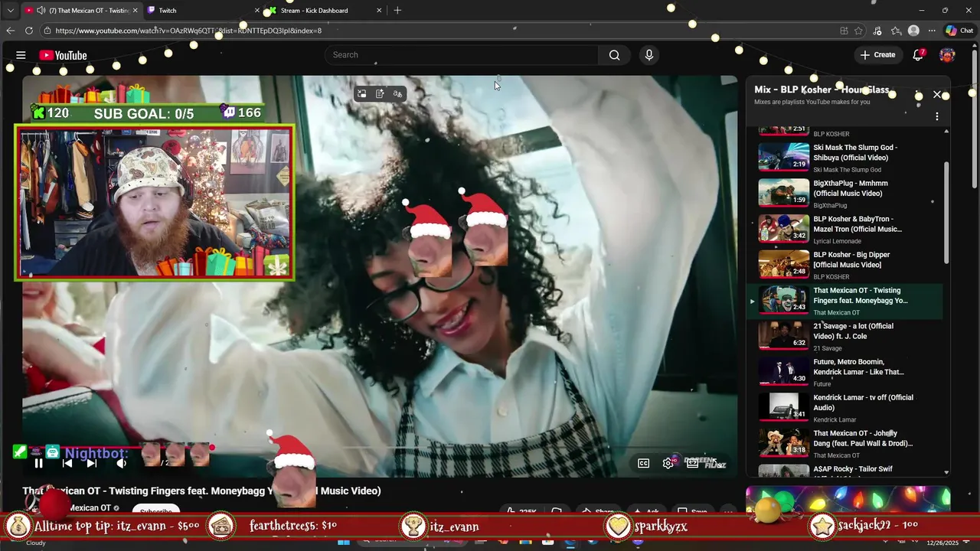Click the video title Twisting Fingers text
The height and width of the screenshot is (551, 980).
click(x=201, y=491)
